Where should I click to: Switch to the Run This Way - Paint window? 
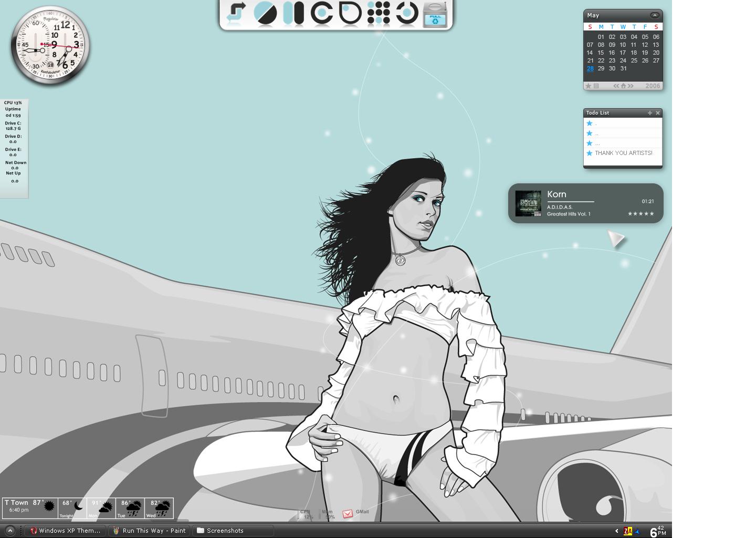coord(150,531)
